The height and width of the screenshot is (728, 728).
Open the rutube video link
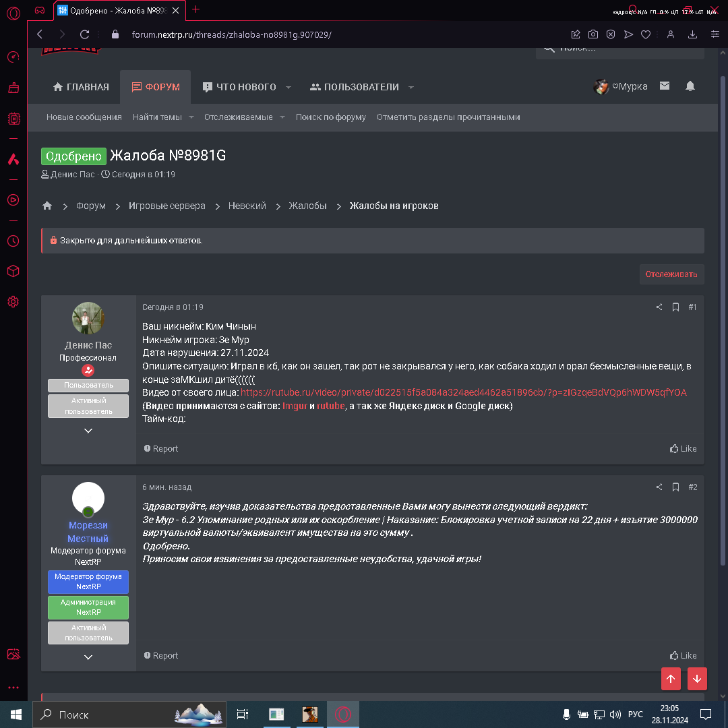tap(463, 392)
